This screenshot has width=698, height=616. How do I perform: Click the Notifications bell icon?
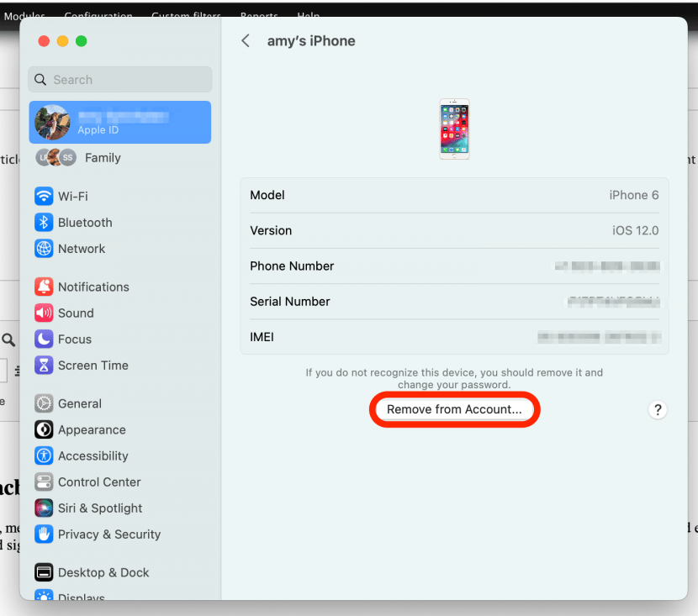44,287
